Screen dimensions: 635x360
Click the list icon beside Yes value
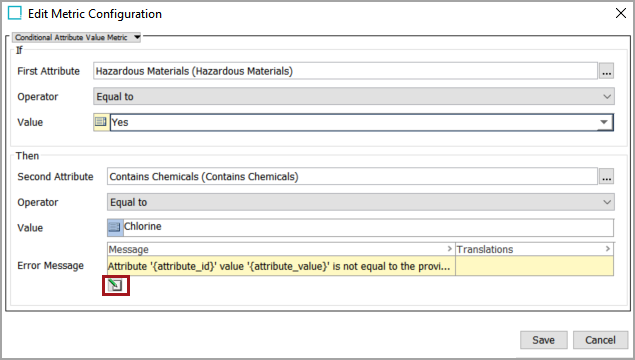(101, 122)
